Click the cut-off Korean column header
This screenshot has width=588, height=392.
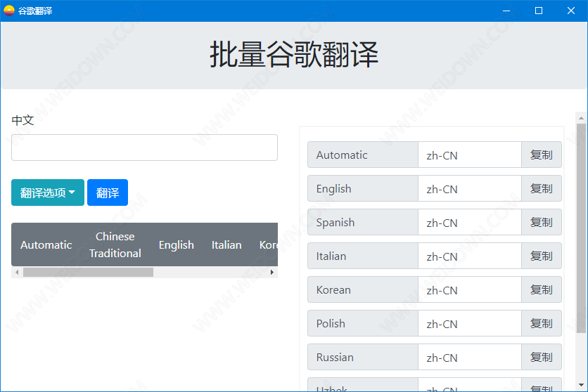(269, 245)
